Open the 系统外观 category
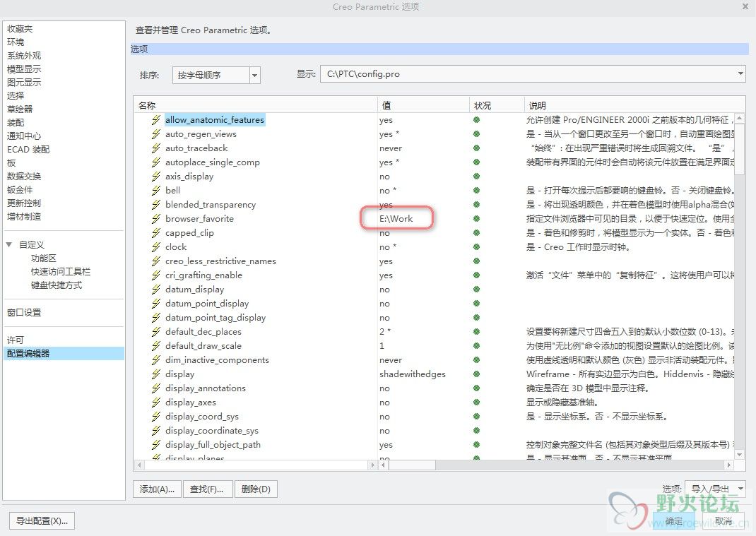 (24, 55)
